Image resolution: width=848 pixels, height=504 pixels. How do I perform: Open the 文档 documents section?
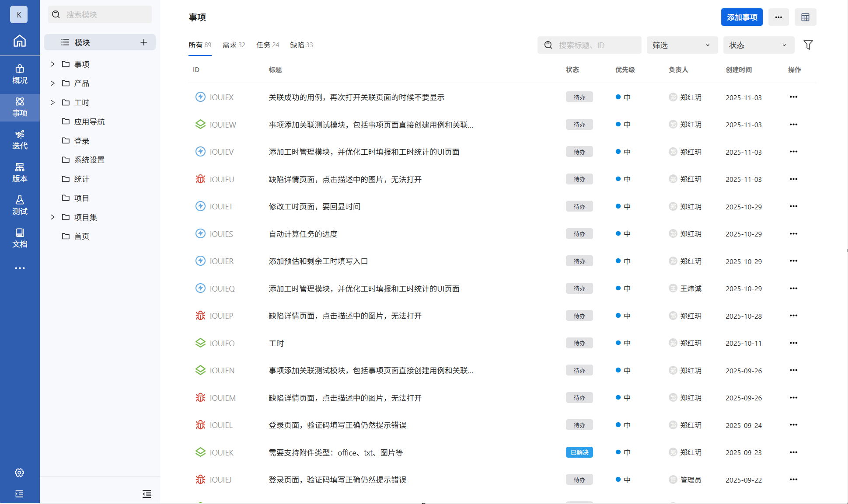[x=20, y=238]
